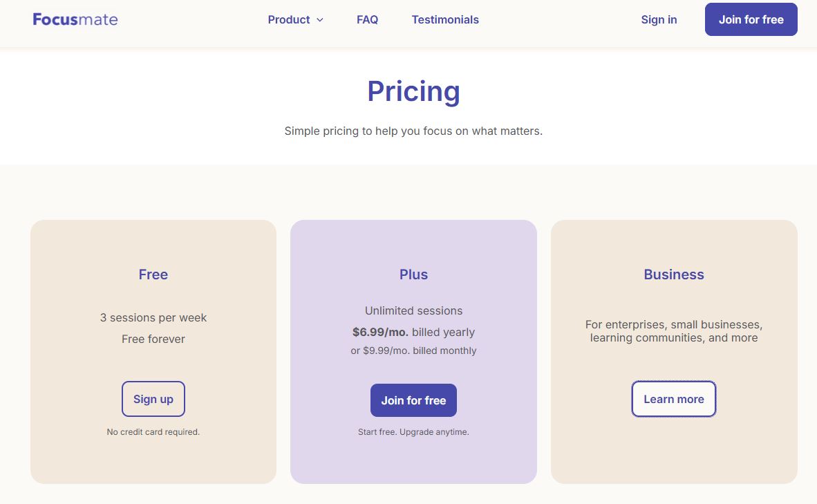The image size is (817, 504).
Task: Click the Plus plan title
Action: [413, 274]
